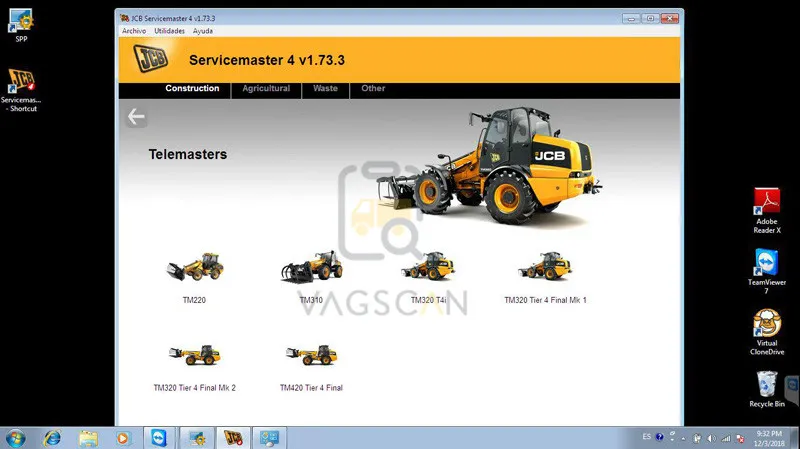Go back using the left arrow button
800x449 pixels.
pos(136,117)
